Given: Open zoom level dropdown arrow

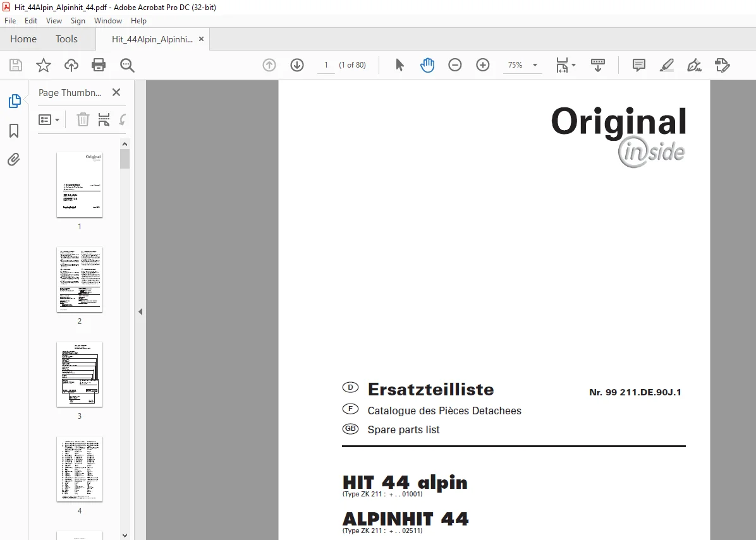Looking at the screenshot, I should [x=535, y=65].
